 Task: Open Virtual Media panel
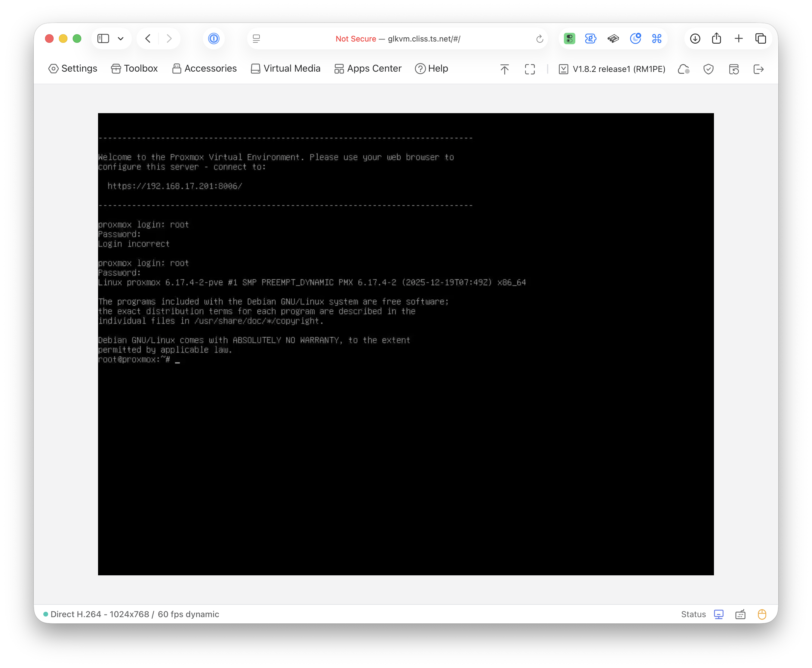(285, 69)
